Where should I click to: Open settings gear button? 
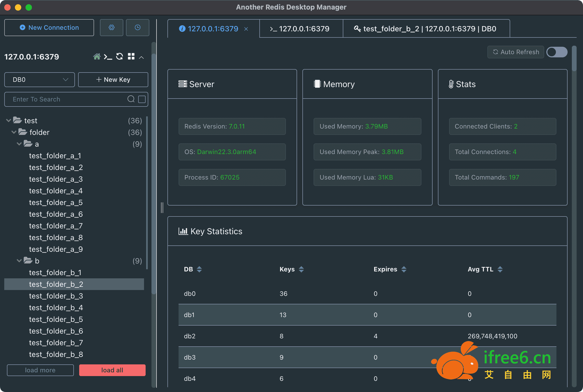pos(111,28)
